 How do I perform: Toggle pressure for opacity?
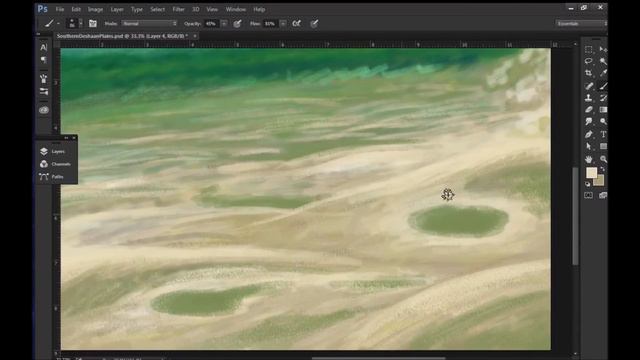[237, 24]
